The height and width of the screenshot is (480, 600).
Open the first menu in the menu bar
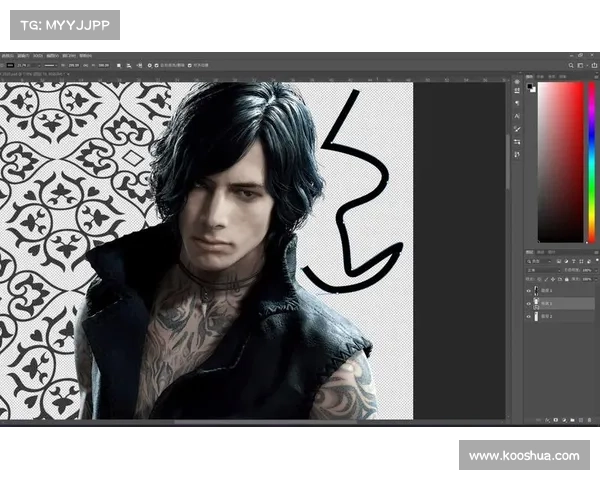8,57
